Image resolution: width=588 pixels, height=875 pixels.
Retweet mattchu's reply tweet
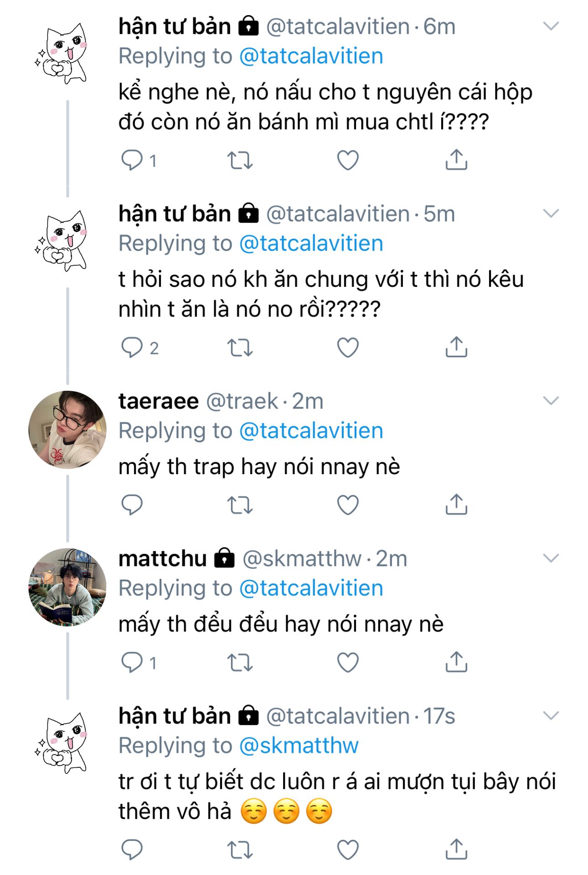coord(240,662)
